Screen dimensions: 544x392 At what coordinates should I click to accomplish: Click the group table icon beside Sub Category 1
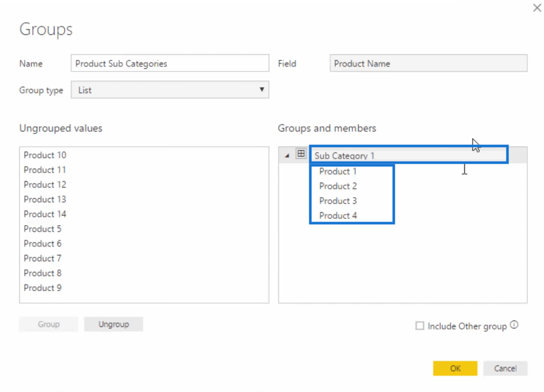coord(301,154)
